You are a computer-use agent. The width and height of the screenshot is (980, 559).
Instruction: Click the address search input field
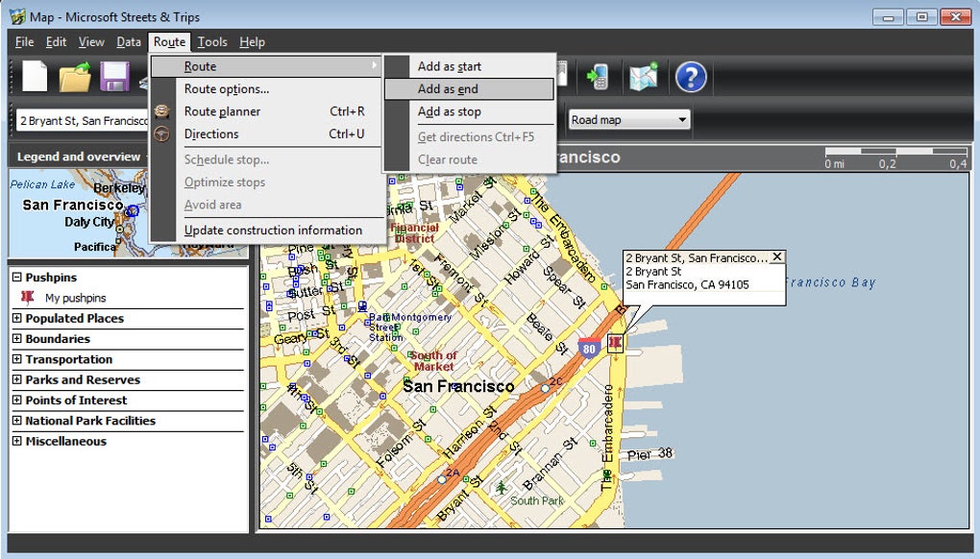pyautogui.click(x=83, y=121)
